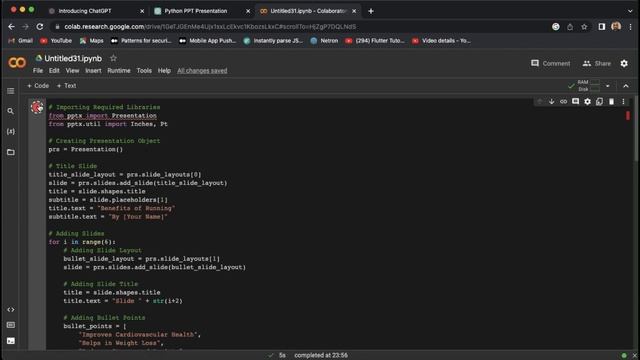
Task: Toggle the browser side panel icon
Action: click(x=602, y=27)
